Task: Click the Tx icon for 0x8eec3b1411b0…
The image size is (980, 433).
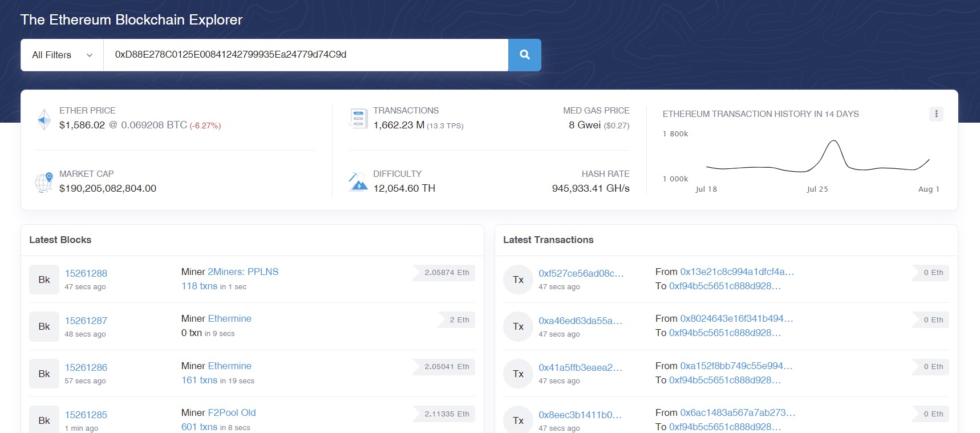Action: [518, 420]
